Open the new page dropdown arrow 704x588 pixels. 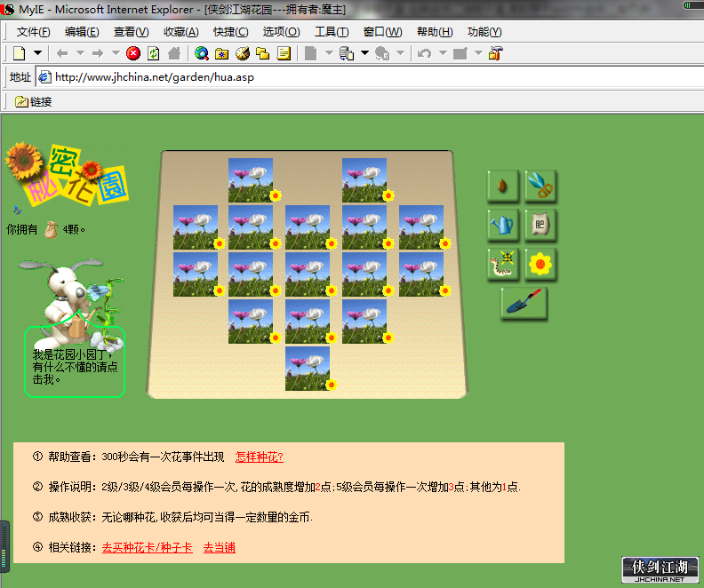pos(37,53)
